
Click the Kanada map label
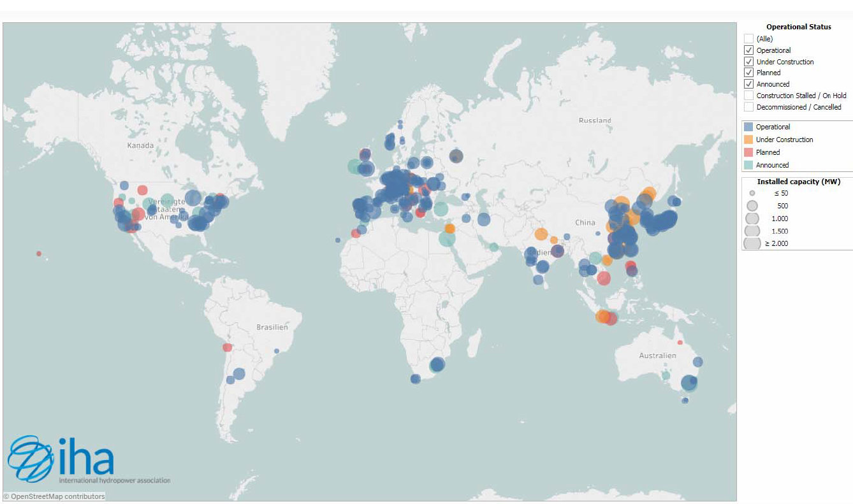(140, 145)
